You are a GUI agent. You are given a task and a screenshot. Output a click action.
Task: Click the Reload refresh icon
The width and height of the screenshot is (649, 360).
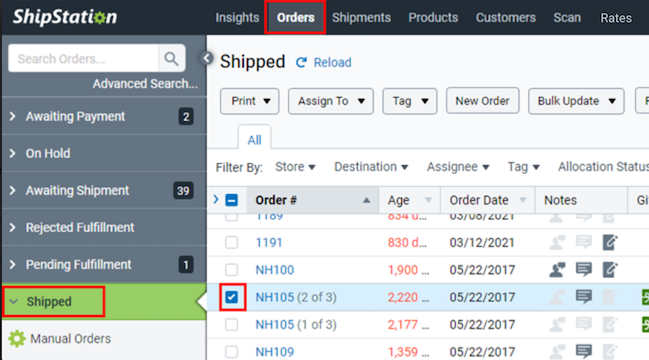click(x=301, y=62)
